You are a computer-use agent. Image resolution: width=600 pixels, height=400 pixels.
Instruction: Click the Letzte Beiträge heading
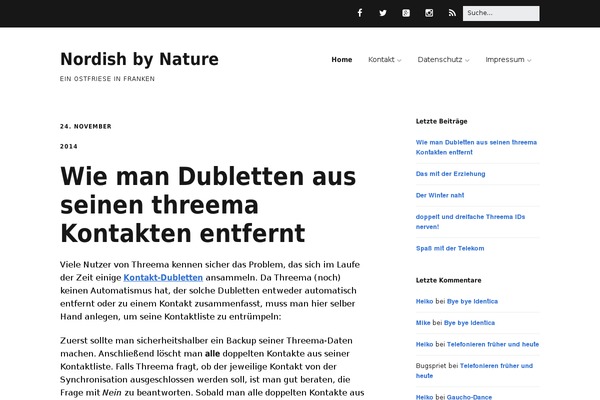pyautogui.click(x=442, y=121)
